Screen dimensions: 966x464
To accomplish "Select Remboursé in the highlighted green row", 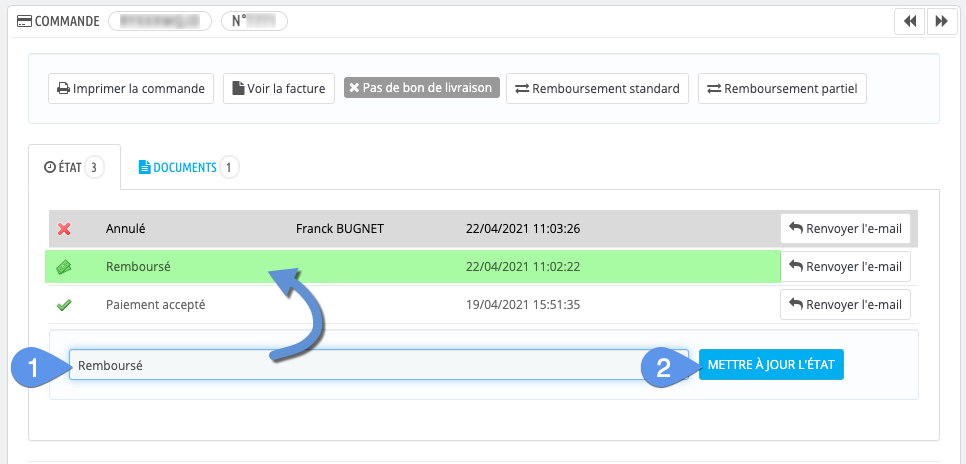I will (x=138, y=267).
